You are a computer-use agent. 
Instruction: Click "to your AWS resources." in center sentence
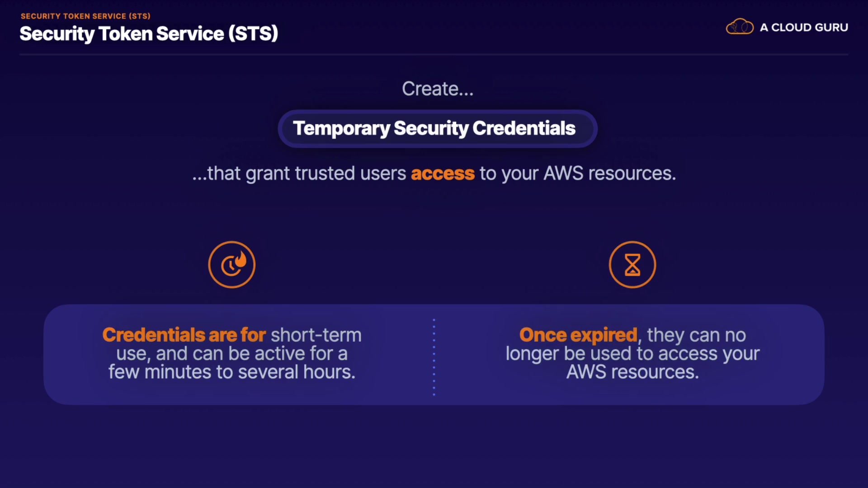578,174
